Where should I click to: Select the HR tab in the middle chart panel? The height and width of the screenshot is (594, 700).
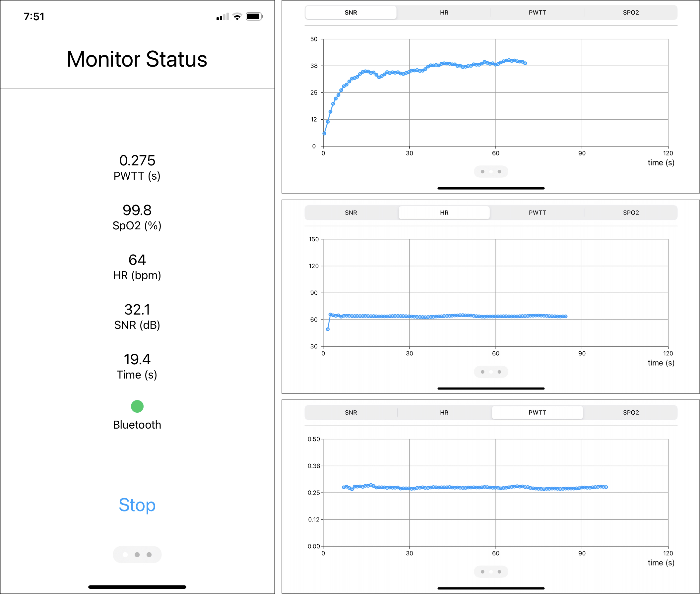[444, 213]
